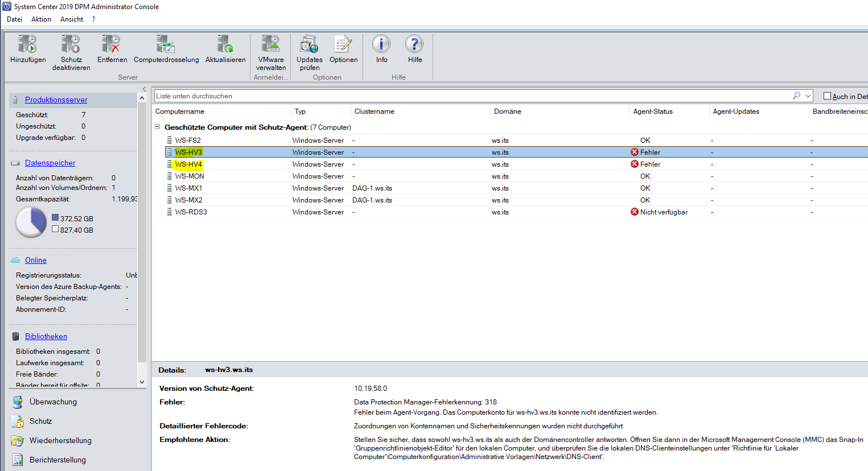Click the Datenspeicher disk icon
Screen dimensions: 868x471
(15, 163)
